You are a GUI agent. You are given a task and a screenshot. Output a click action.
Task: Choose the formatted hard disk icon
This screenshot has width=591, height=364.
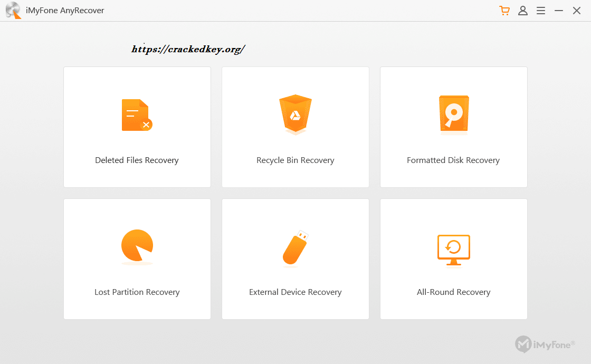coord(454,115)
